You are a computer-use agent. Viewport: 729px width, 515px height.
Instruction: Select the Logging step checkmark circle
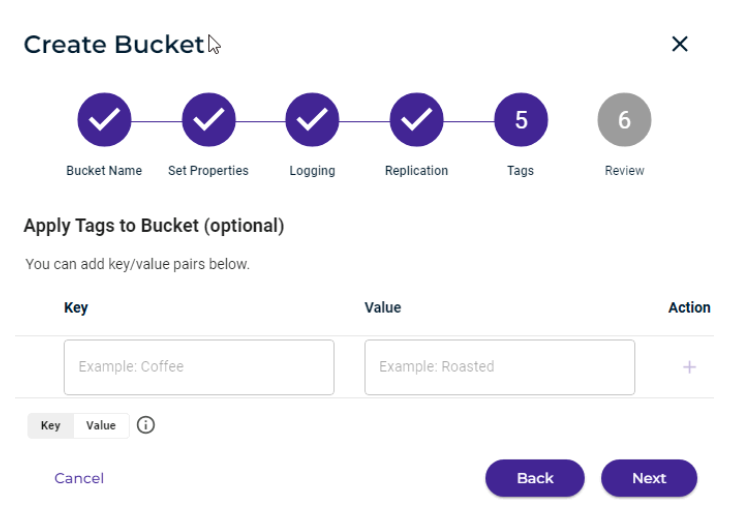click(x=312, y=119)
